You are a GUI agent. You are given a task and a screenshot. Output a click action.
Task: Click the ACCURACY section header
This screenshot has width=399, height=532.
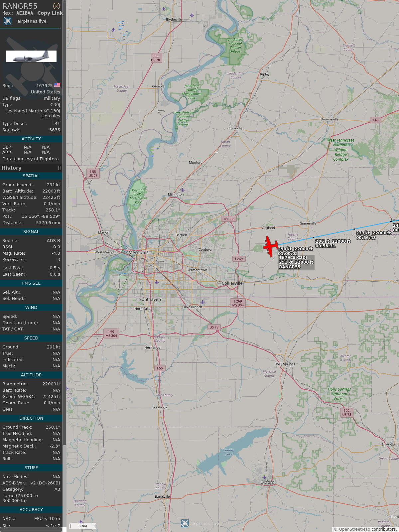click(x=31, y=510)
